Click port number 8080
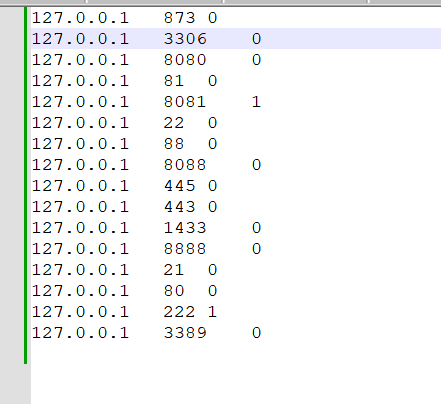Screen dimensions: 441x404 [x=185, y=60]
